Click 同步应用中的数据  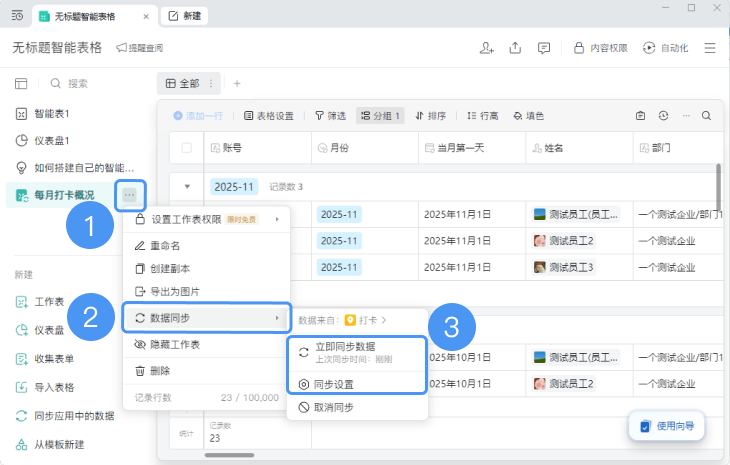[65, 416]
